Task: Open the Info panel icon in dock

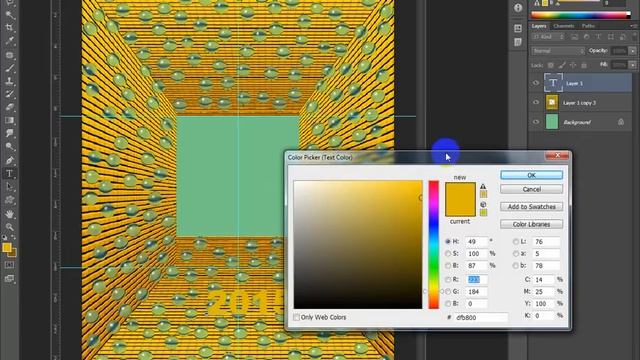Action: pos(518,8)
